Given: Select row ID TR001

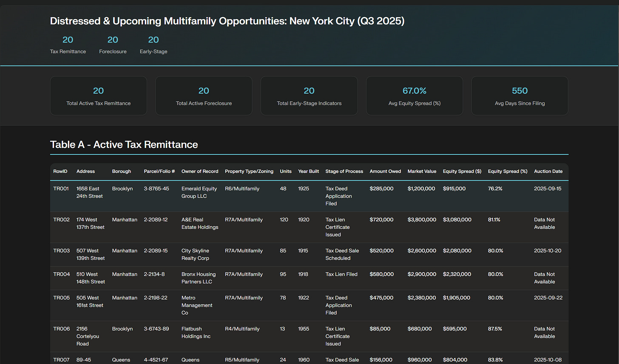Looking at the screenshot, I should (x=61, y=189).
